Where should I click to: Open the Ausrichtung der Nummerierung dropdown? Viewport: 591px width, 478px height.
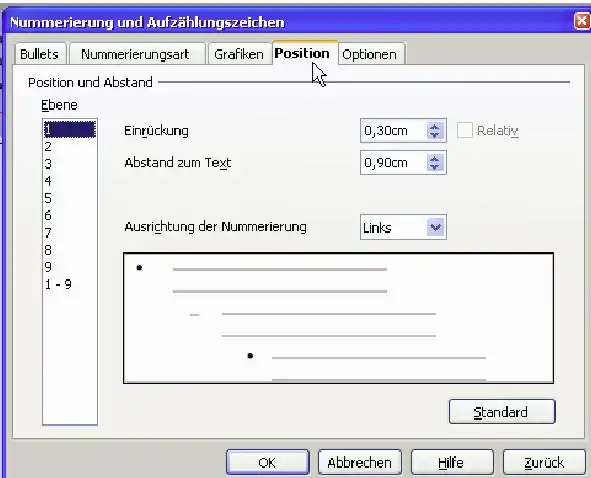[435, 227]
